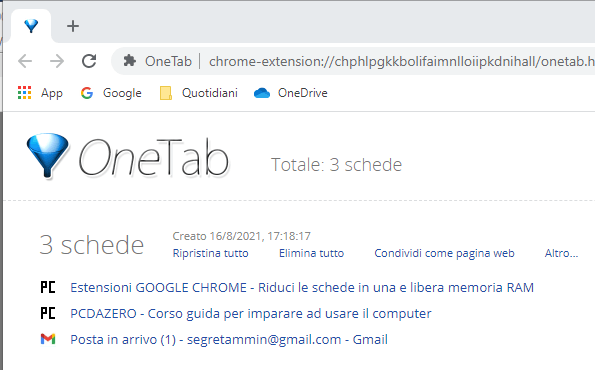Image resolution: width=595 pixels, height=370 pixels.
Task: Focus the chrome-extension URL address field
Action: pyautogui.click(x=401, y=61)
